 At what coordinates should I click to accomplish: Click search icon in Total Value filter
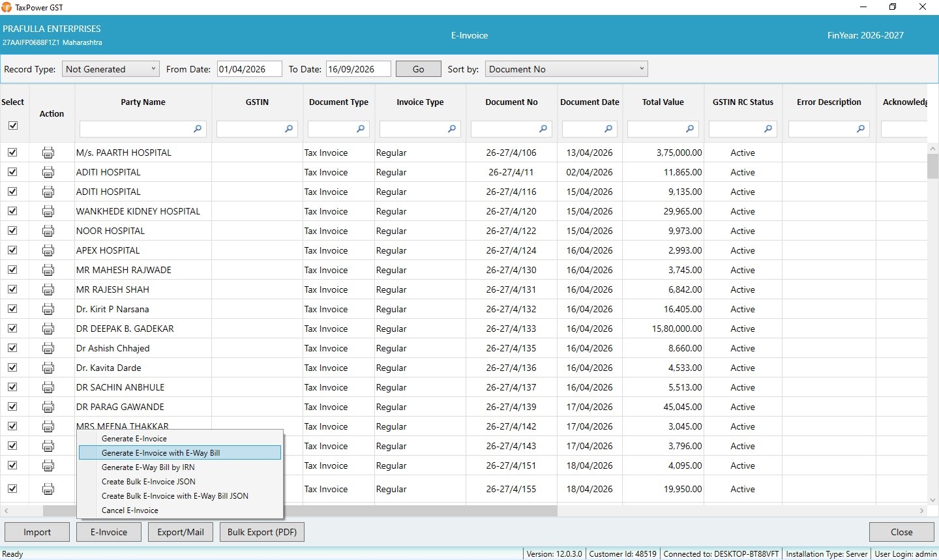690,129
